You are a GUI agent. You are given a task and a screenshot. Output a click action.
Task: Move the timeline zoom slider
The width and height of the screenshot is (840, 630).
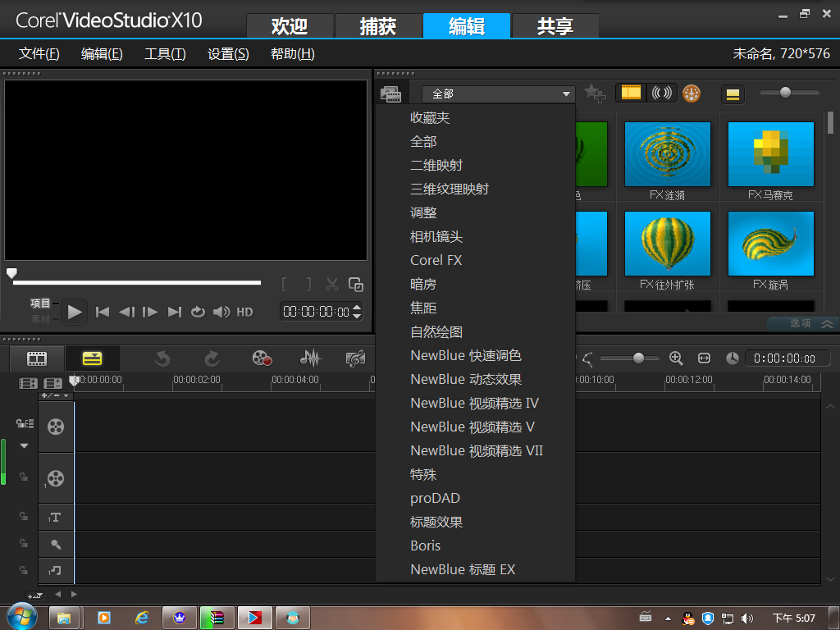(x=638, y=358)
